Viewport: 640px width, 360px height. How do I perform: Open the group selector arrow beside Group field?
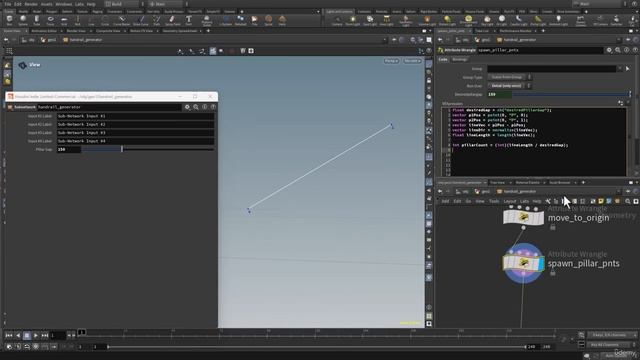[x=627, y=69]
